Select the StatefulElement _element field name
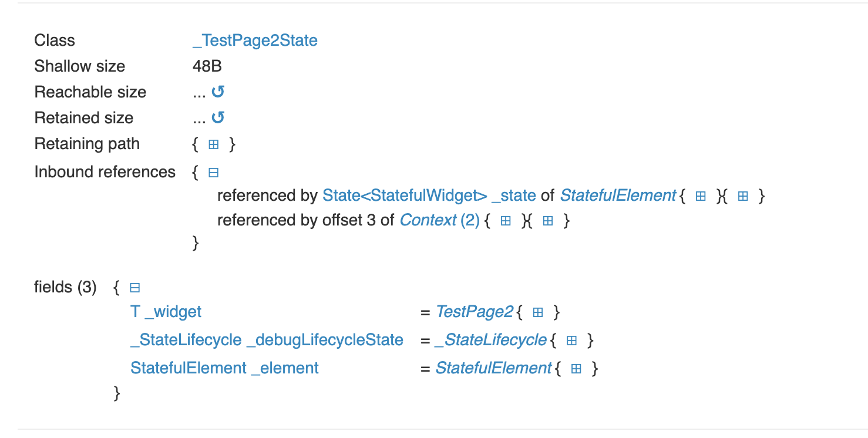The width and height of the screenshot is (868, 438). [224, 368]
